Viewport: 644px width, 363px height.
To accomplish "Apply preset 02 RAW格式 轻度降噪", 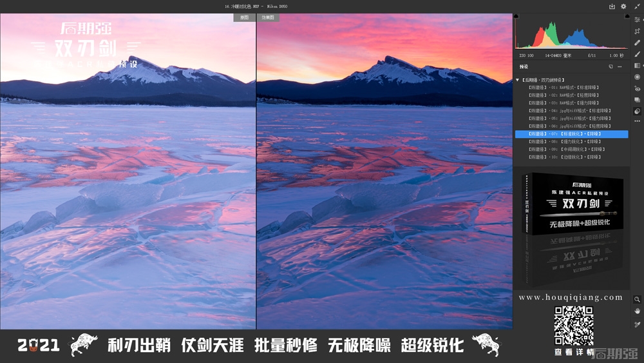I will tap(572, 95).
